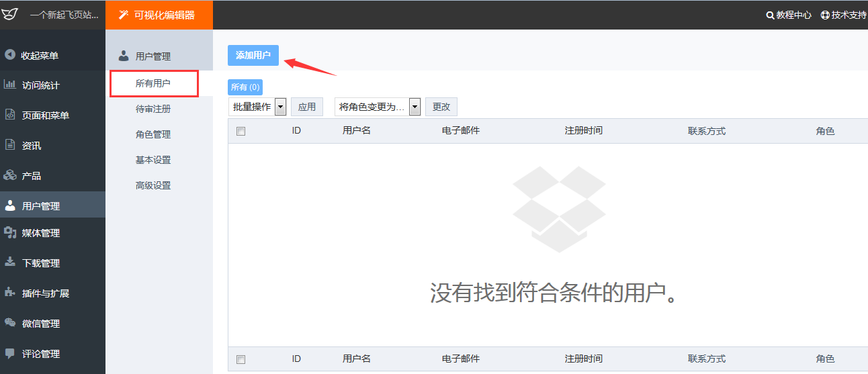The image size is (868, 374).
Task: Tick the select-all checkbox in bottom table footer
Action: pos(241,360)
